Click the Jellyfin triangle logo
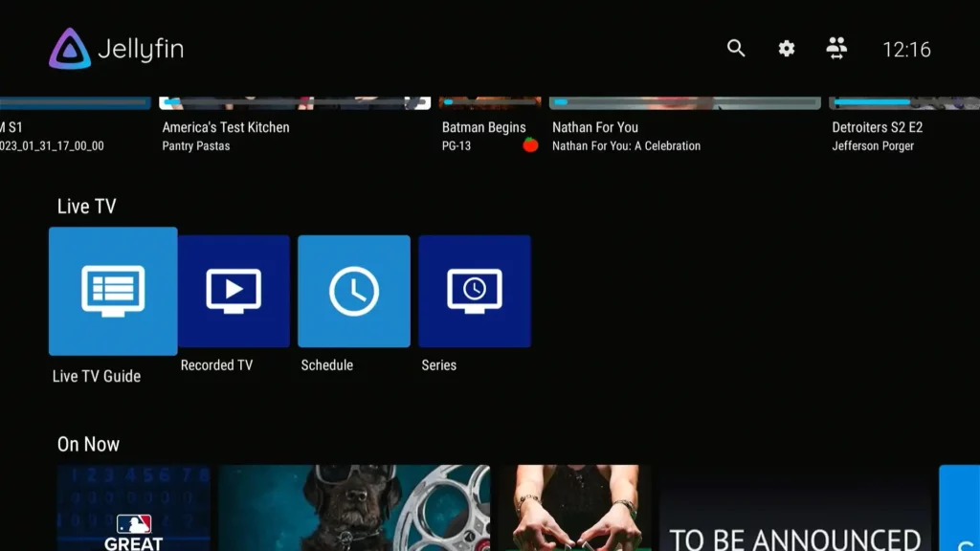Viewport: 980px width, 551px height. coord(70,49)
